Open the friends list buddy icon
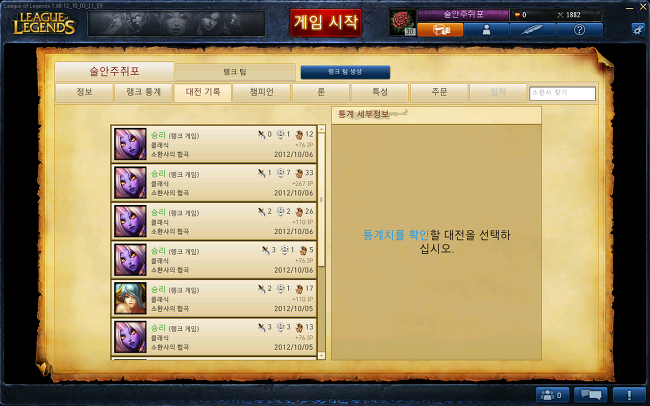This screenshot has height=406, width=650. click(552, 395)
